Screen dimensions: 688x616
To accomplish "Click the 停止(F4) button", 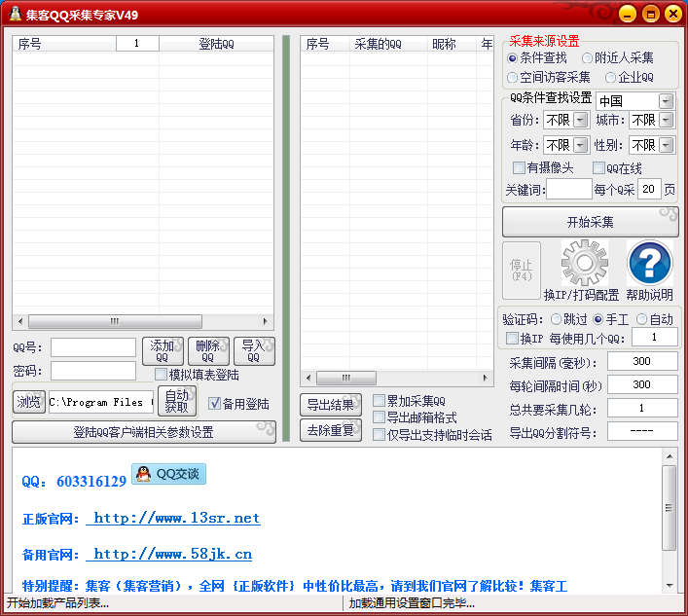I will (x=522, y=270).
